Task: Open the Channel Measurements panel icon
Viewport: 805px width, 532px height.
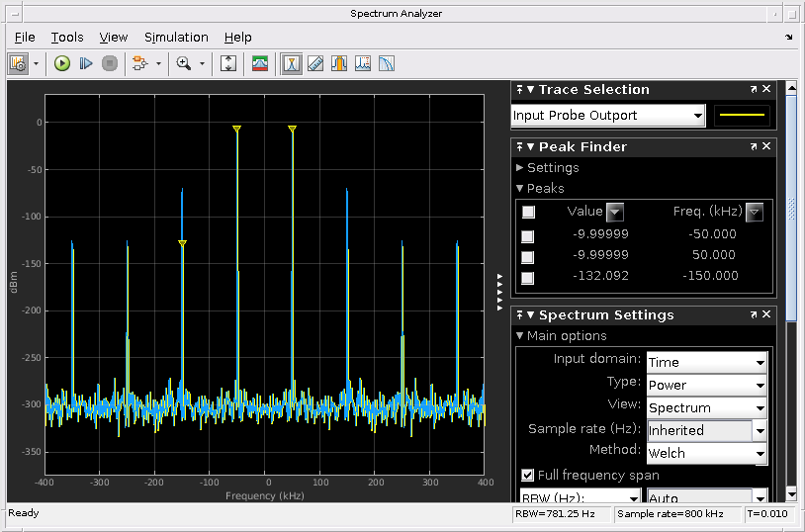Action: pos(339,63)
